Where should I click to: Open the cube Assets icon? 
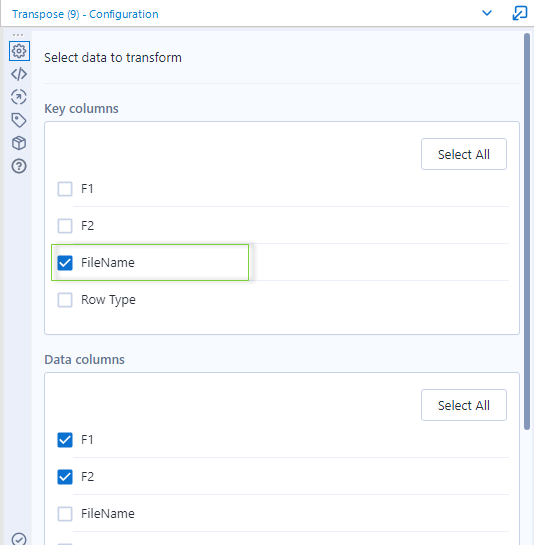[19, 143]
